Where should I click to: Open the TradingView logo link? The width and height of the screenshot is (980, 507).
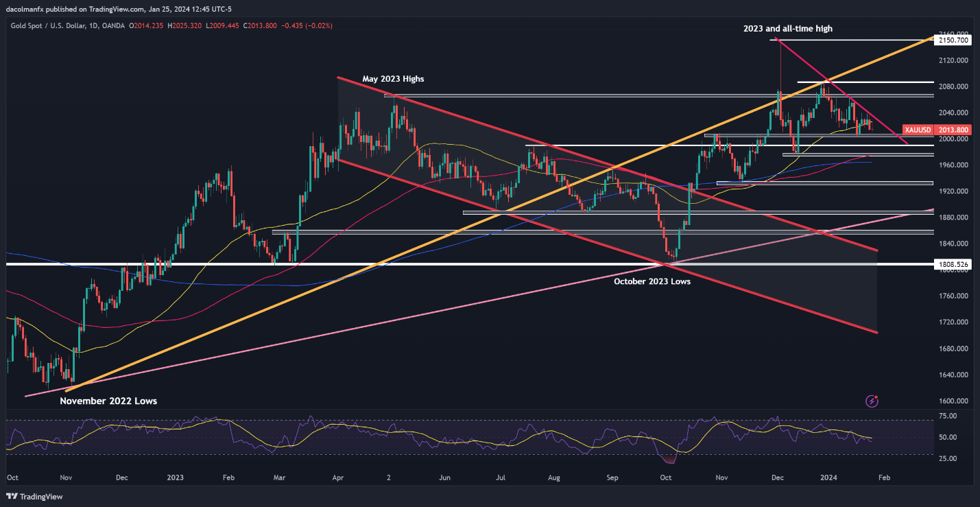33,496
